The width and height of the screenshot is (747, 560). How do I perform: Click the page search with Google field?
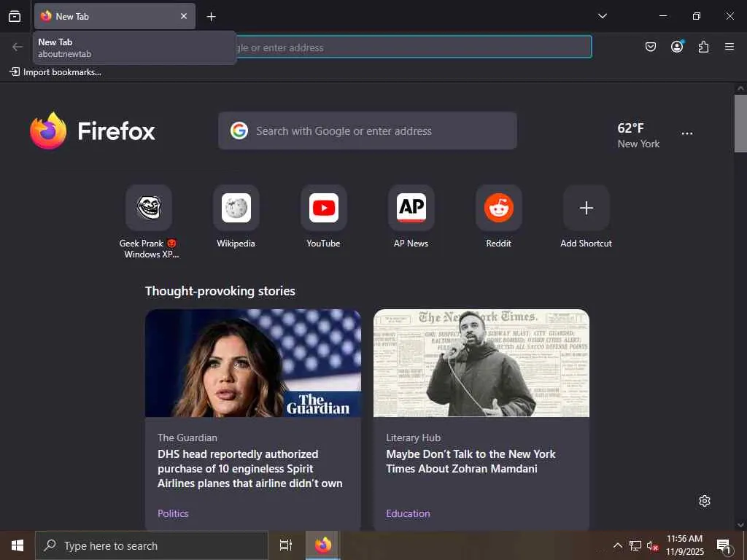click(x=368, y=131)
